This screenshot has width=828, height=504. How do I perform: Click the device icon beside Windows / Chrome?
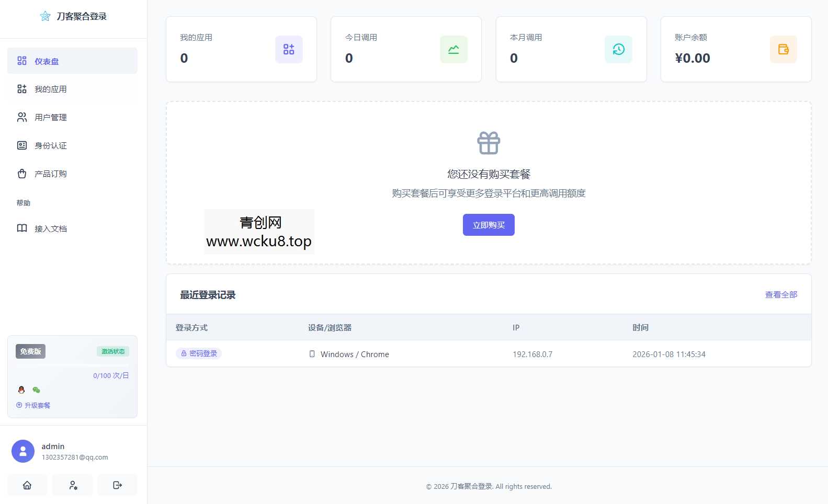coord(312,354)
